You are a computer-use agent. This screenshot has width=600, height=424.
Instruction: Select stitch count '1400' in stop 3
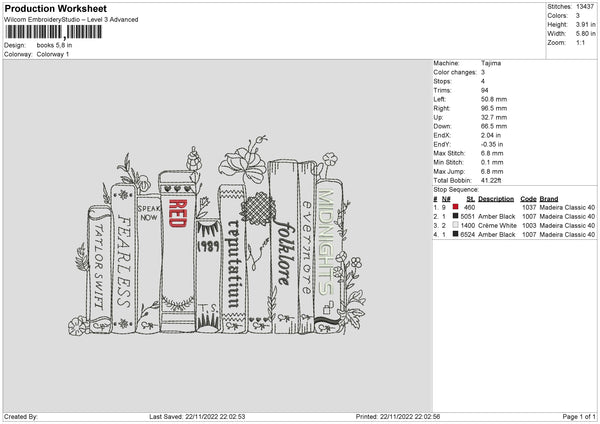click(x=468, y=225)
